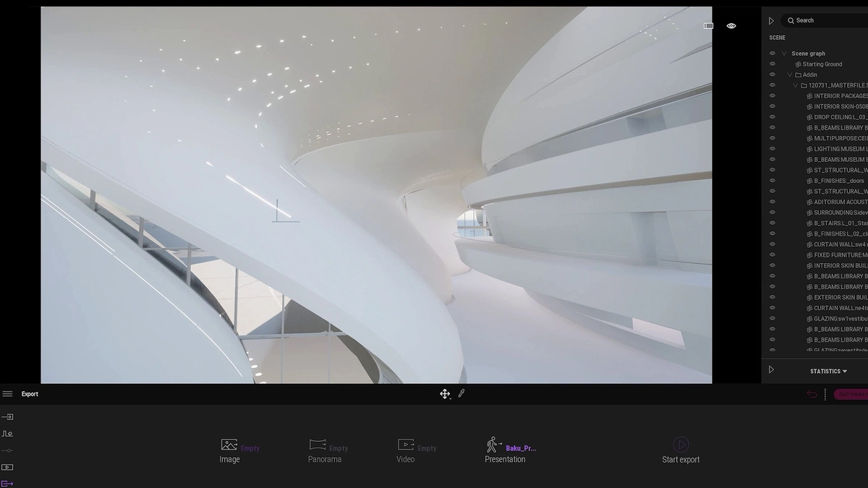Viewport: 868px width, 488px height.
Task: Open the Media section icon
Action: coord(7,467)
